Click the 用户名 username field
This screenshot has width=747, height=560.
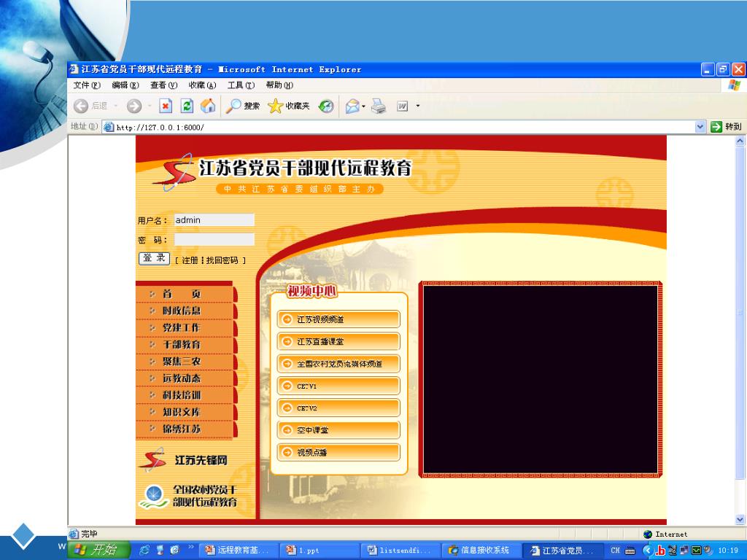(x=214, y=220)
